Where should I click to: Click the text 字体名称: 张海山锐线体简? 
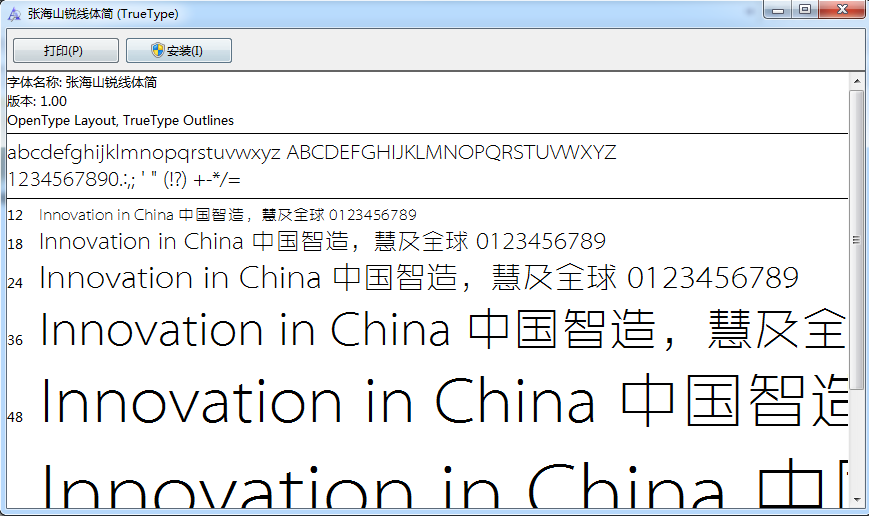[x=82, y=83]
